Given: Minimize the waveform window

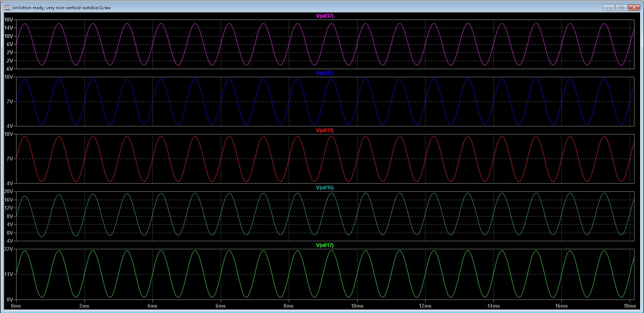Looking at the screenshot, I should (609, 7).
